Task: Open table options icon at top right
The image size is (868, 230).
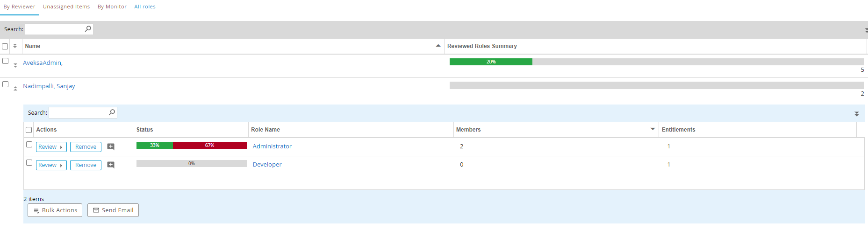Action: (x=866, y=30)
